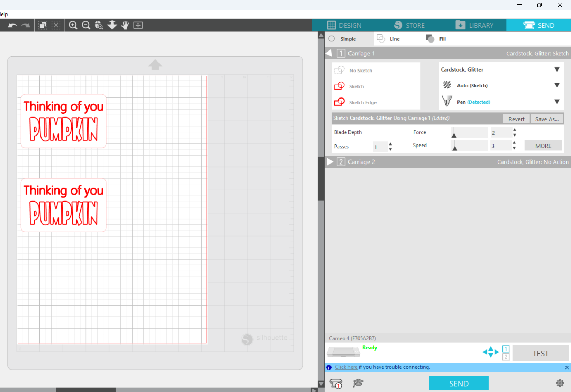Click the 'Click here' connection link

346,367
